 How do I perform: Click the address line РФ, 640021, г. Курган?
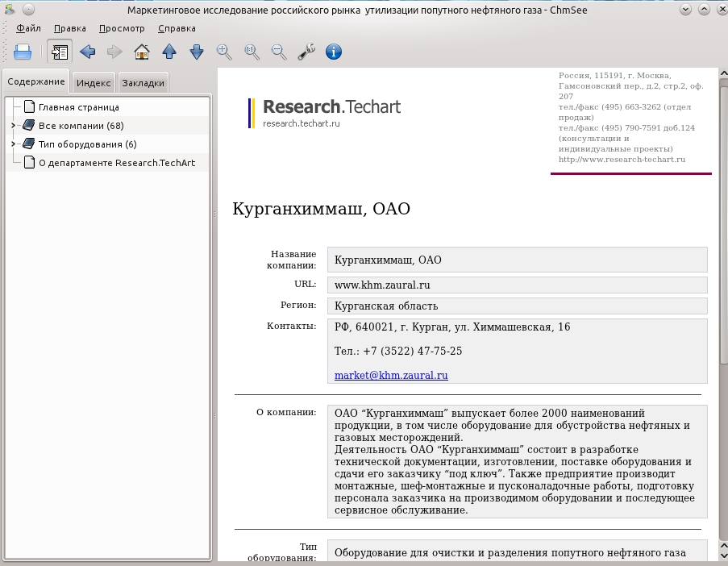point(452,327)
